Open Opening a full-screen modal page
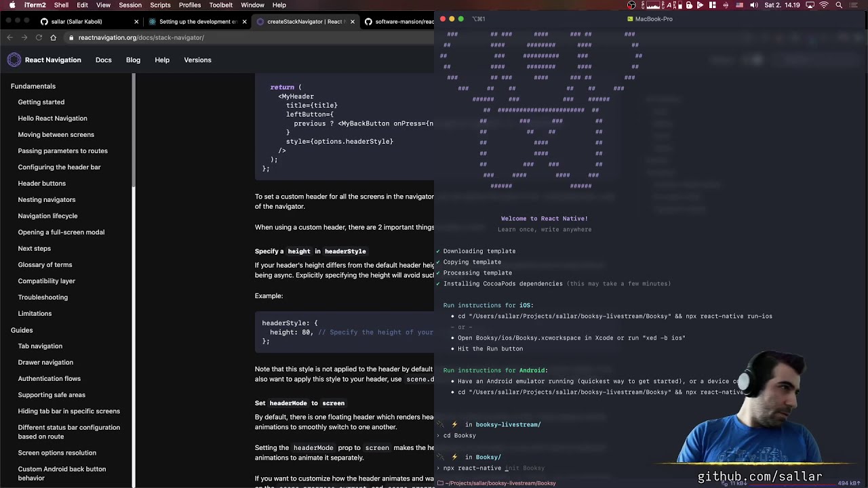868x488 pixels. coord(61,232)
